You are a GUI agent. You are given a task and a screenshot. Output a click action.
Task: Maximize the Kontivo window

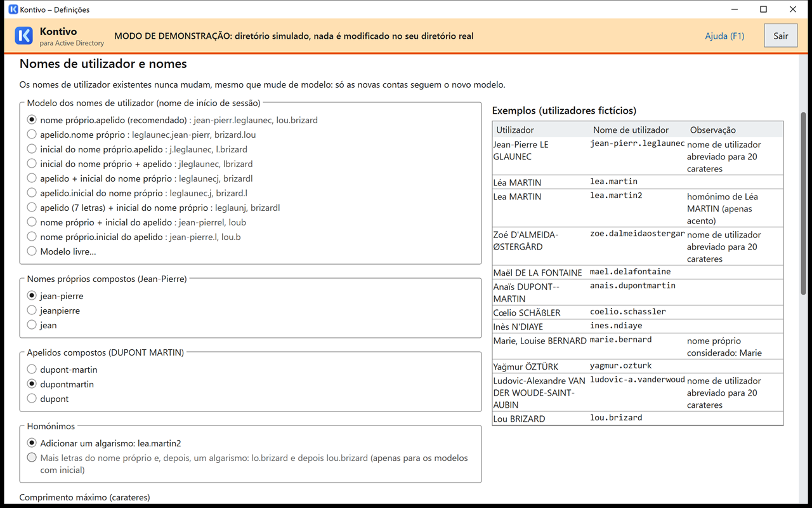pos(764,10)
